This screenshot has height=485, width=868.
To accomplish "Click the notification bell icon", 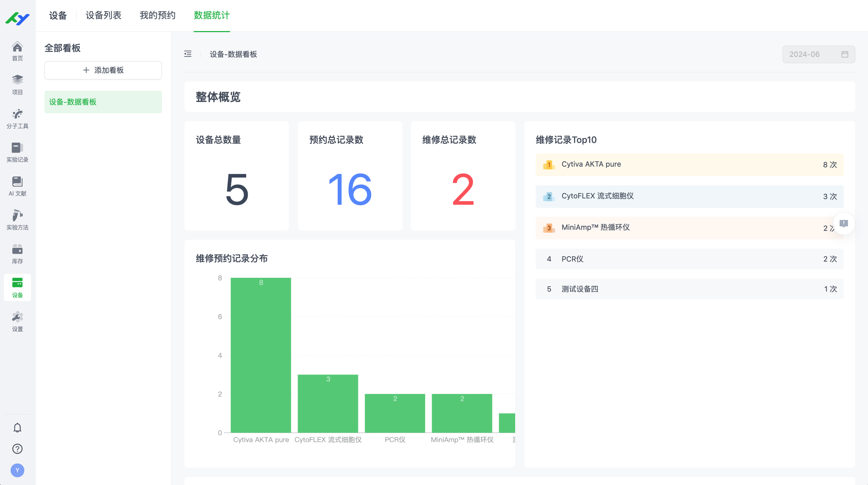I will (x=17, y=427).
